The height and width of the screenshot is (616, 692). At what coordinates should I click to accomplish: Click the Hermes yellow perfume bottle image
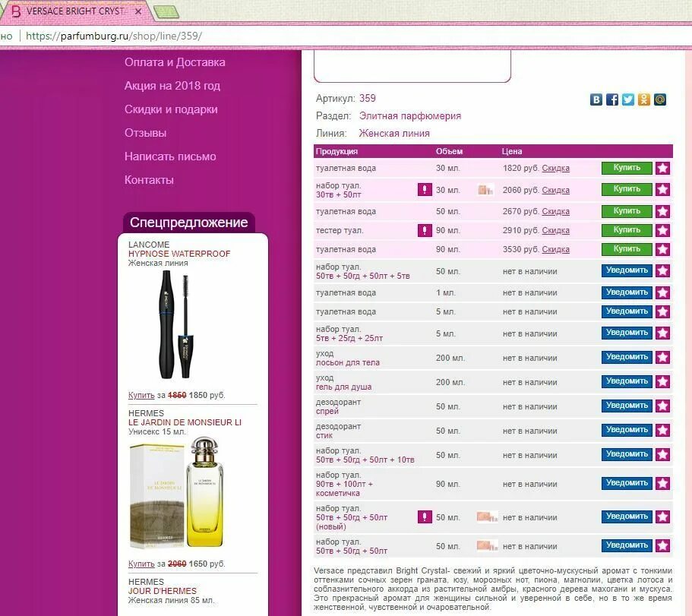tap(205, 492)
